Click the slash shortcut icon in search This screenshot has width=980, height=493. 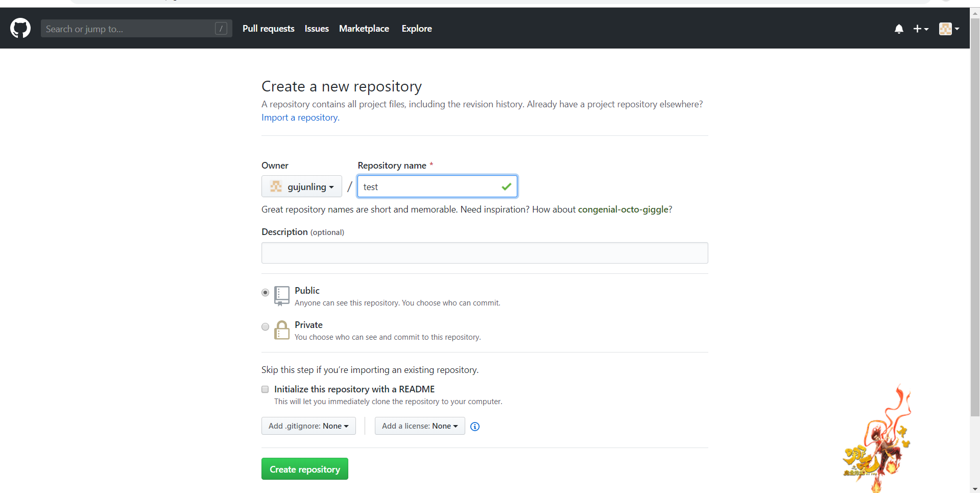tap(221, 29)
